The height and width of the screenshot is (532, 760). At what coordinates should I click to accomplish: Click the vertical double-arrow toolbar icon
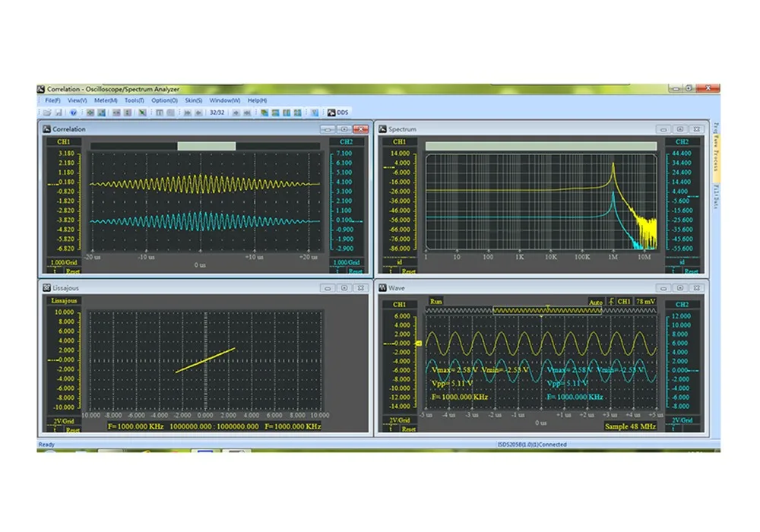128,112
